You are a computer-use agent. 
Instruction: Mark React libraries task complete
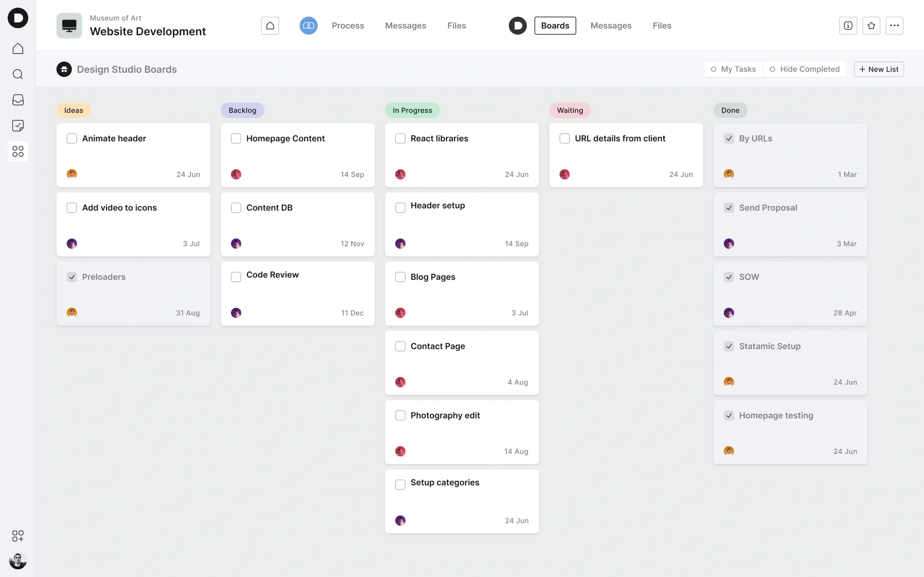pos(400,138)
